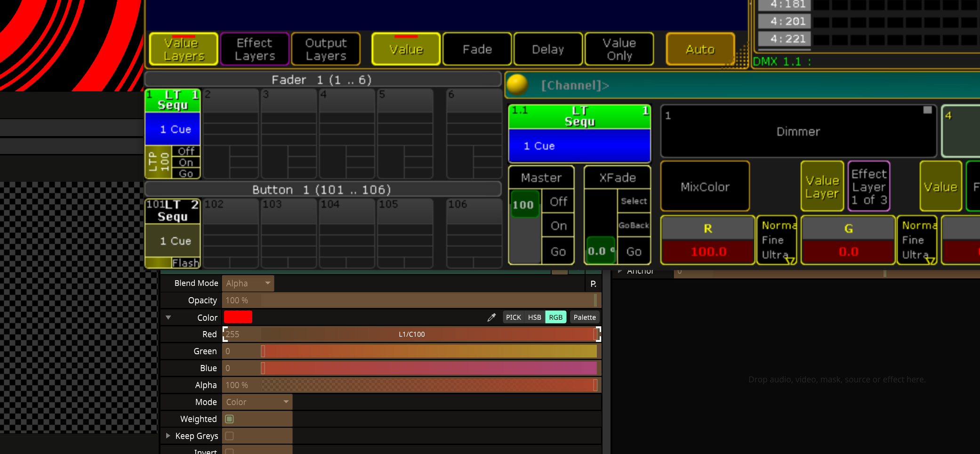This screenshot has height=454, width=980.
Task: Select the Value Layers tab
Action: coord(184,49)
